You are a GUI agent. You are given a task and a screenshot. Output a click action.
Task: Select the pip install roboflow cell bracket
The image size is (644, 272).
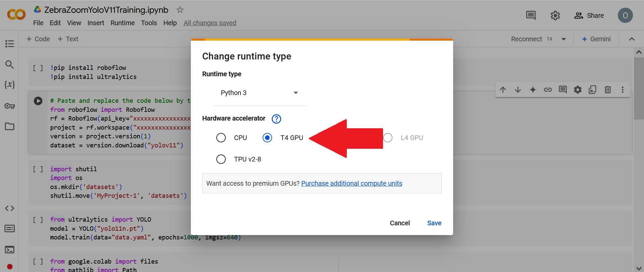[x=38, y=68]
